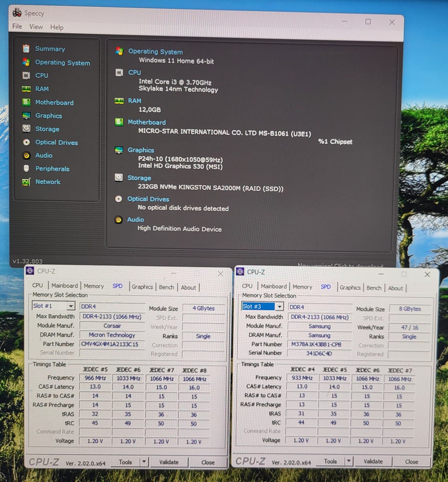
Task: Click the Storage drive icon in sidebar
Action: (x=27, y=128)
